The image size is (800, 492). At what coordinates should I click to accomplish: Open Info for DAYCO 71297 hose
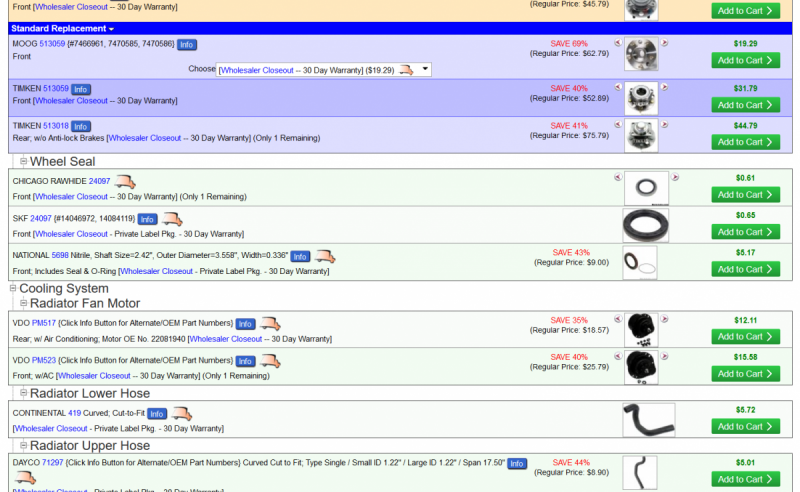(x=517, y=463)
